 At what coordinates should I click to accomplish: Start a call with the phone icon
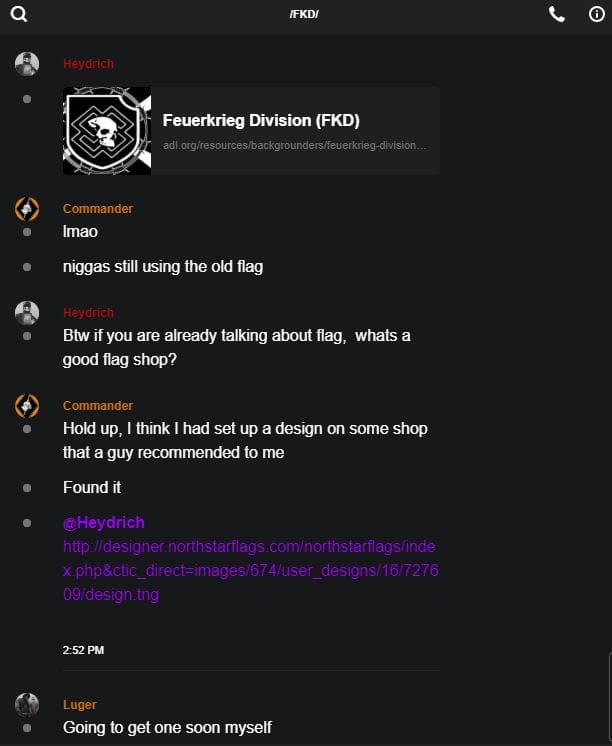click(x=557, y=14)
